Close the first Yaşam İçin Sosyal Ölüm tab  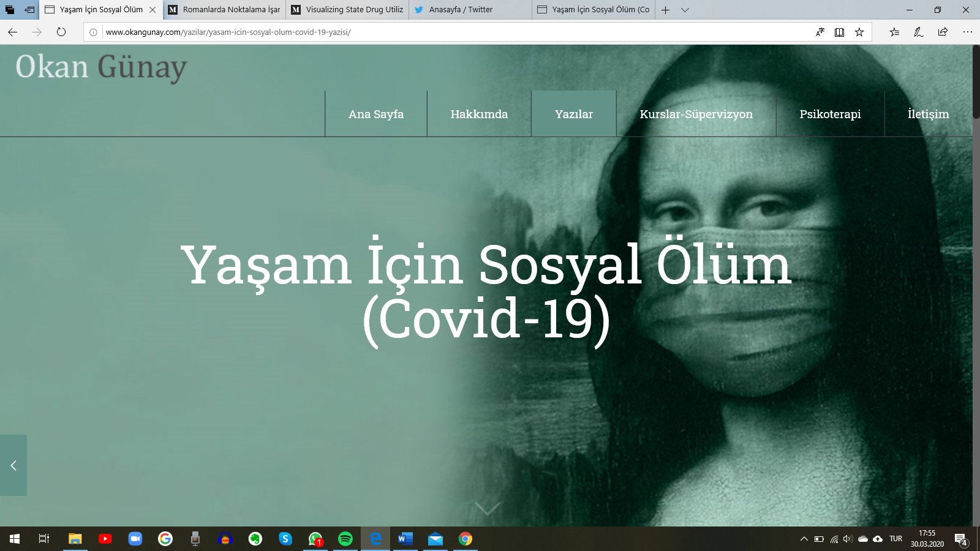coord(153,10)
